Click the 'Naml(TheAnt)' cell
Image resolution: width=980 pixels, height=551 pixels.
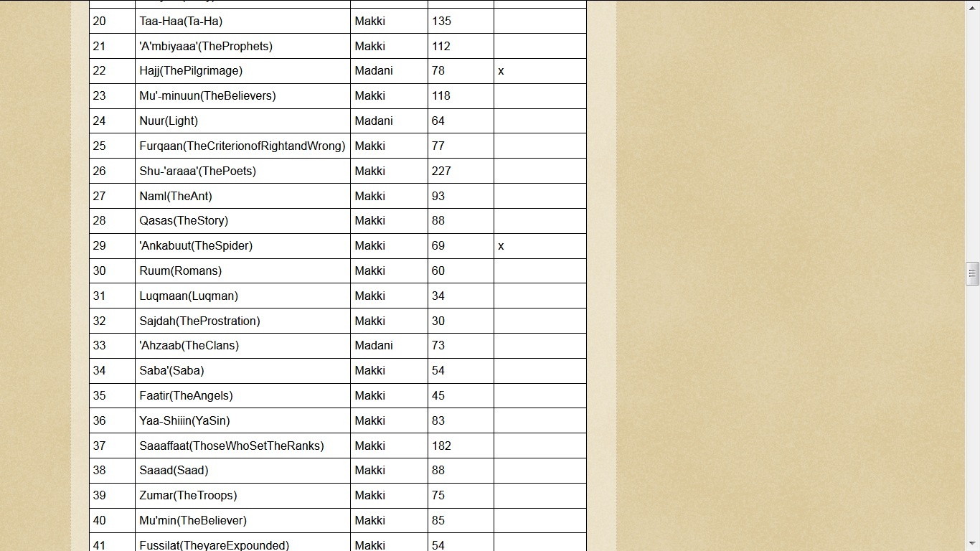(x=242, y=196)
